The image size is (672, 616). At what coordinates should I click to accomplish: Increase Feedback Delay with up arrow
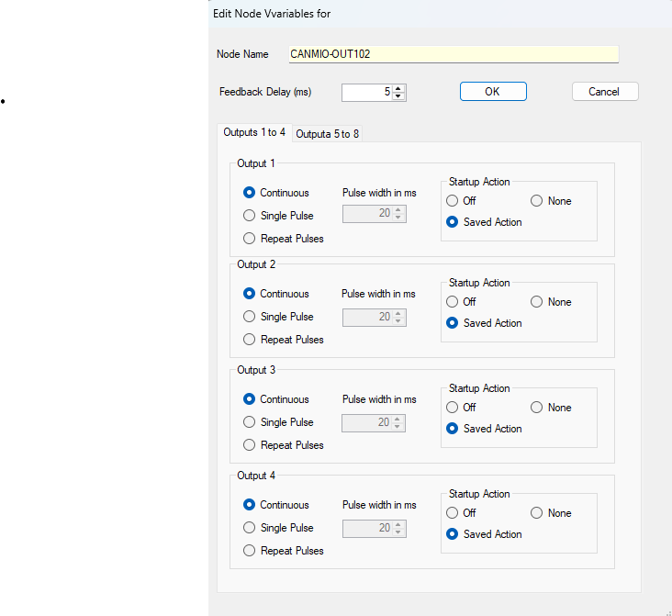pos(399,88)
